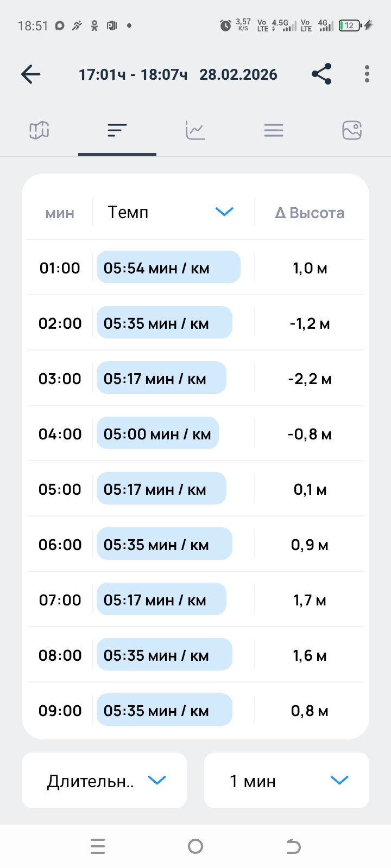
Task: Tap the мин column header
Action: point(60,213)
